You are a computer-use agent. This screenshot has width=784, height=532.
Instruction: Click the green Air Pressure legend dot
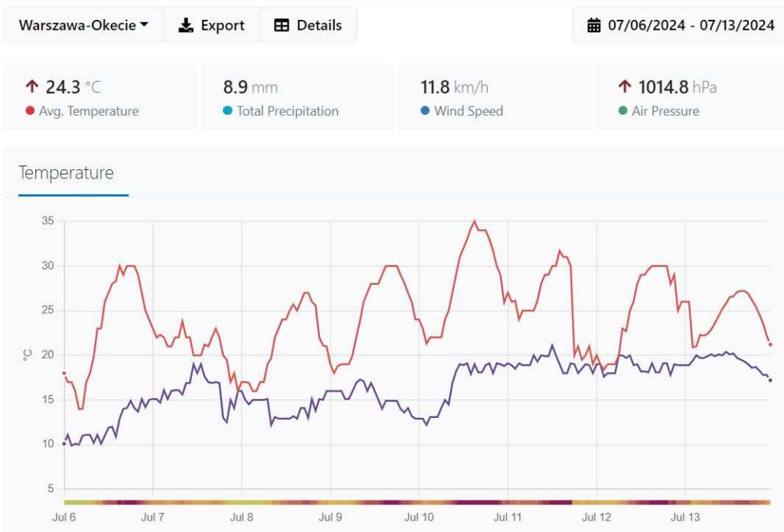(622, 111)
